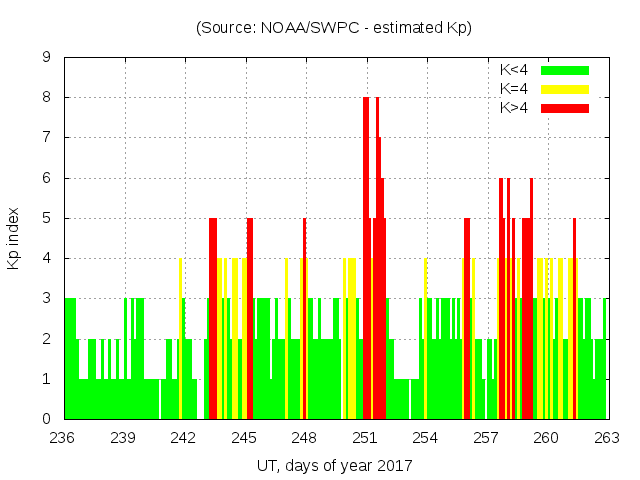640x480 pixels.
Task: Select the 'K>4' legend text label
Action: point(514,107)
